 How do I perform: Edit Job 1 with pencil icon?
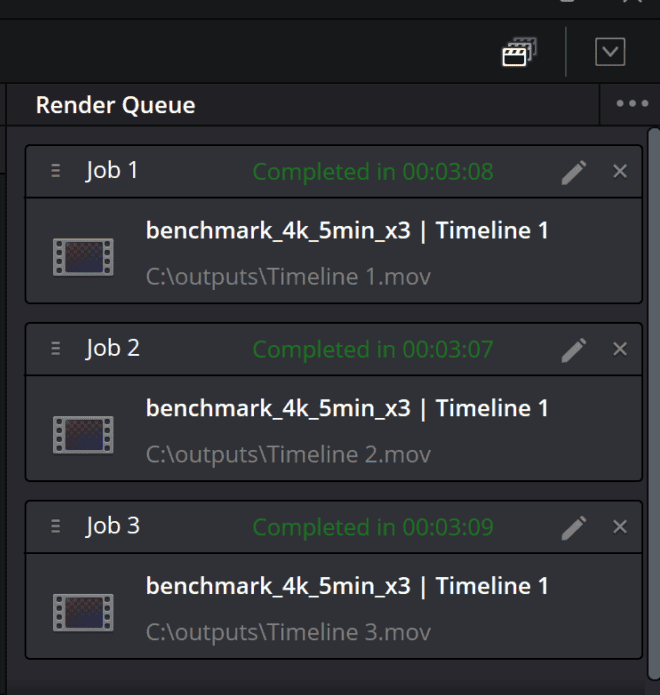pyautogui.click(x=574, y=172)
